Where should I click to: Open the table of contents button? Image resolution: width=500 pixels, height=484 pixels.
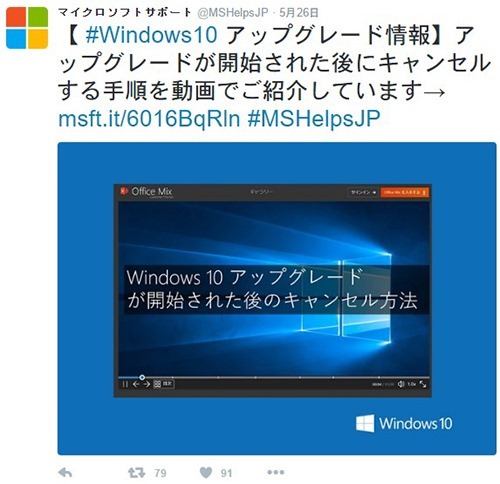(163, 384)
